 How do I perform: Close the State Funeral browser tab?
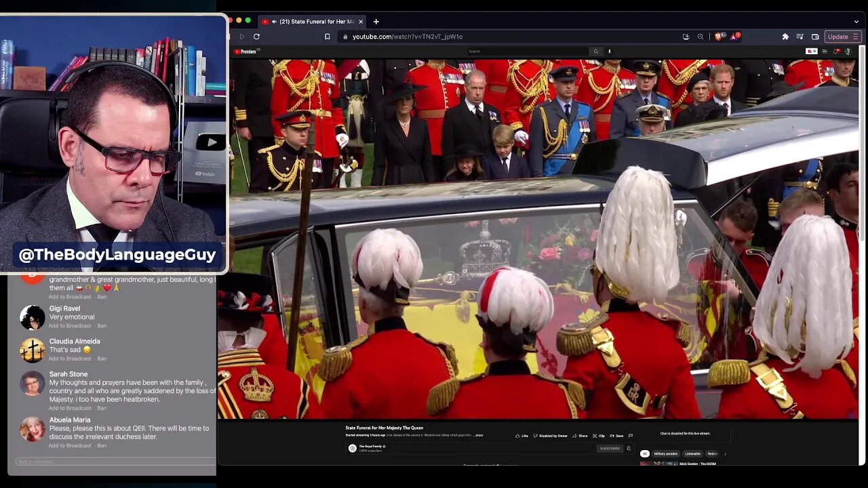click(x=361, y=22)
